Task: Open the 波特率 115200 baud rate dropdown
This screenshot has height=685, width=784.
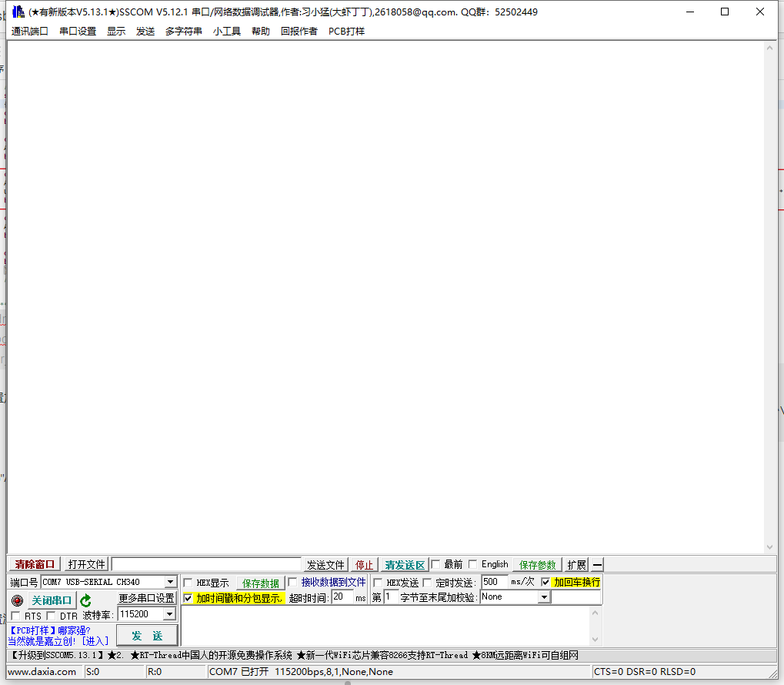Action: point(171,613)
